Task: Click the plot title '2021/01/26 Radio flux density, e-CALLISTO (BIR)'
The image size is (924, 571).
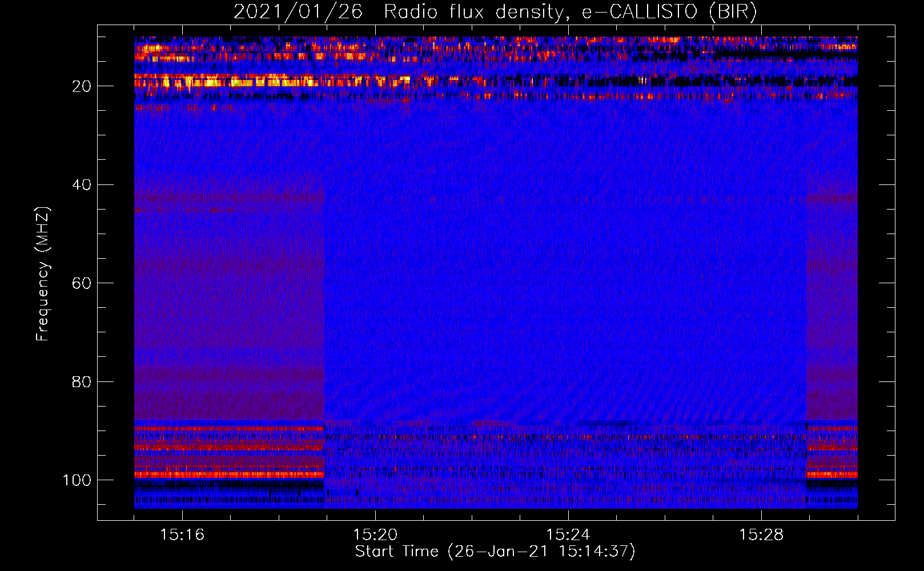Action: tap(495, 11)
